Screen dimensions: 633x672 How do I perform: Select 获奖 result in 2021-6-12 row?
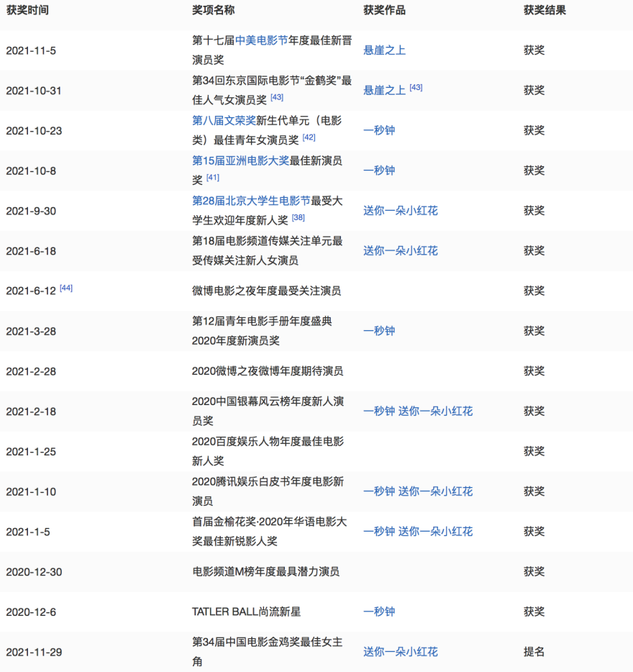tap(534, 291)
